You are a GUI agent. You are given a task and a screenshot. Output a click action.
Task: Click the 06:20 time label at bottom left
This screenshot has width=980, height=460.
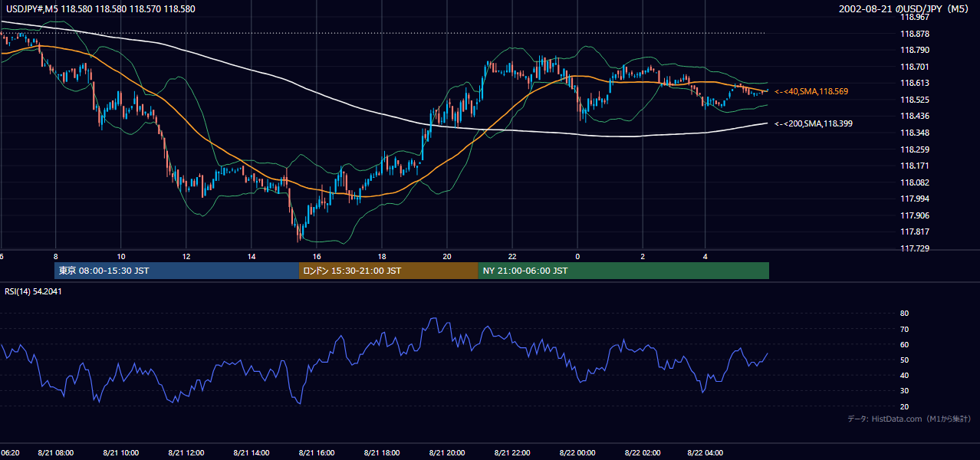click(x=9, y=453)
